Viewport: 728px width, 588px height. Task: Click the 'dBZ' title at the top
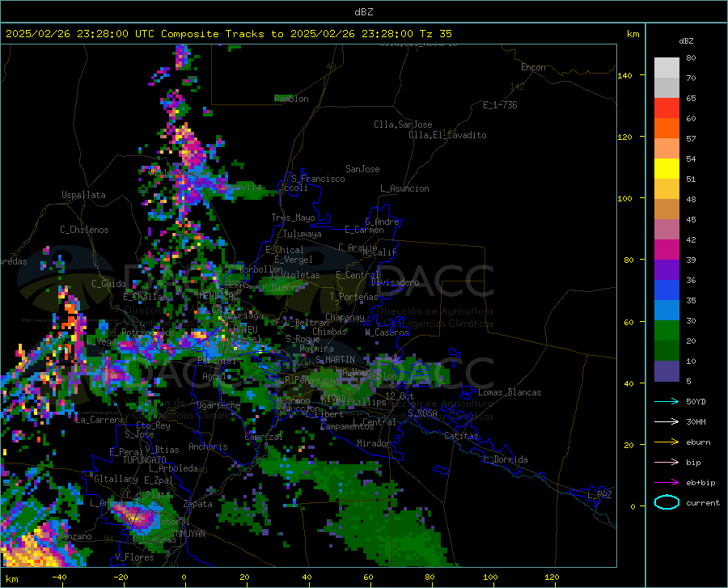click(x=363, y=12)
